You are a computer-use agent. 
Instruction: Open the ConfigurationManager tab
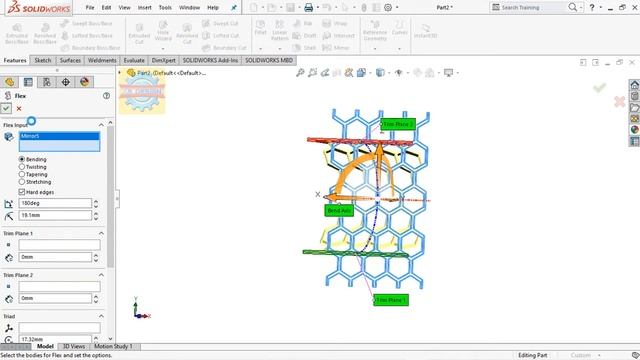(47, 82)
